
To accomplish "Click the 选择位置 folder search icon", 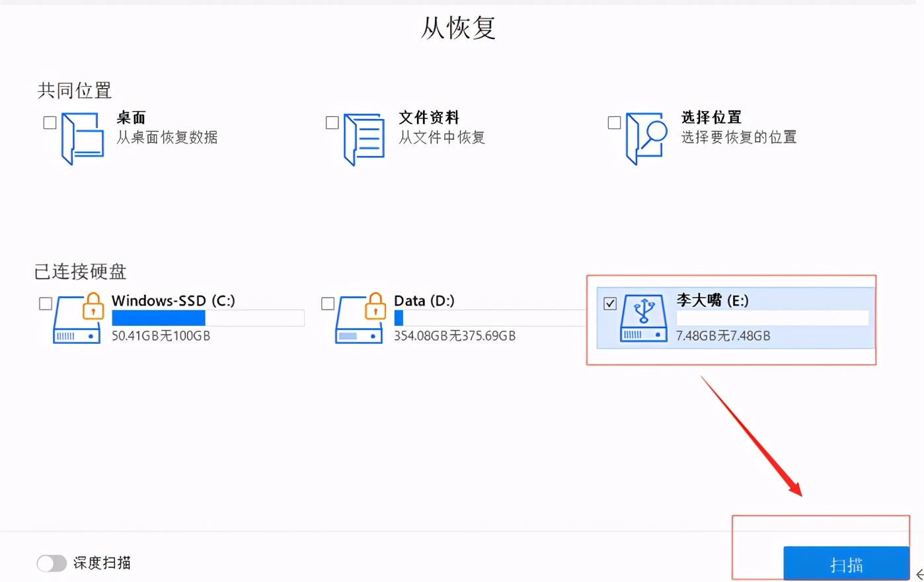I will pyautogui.click(x=646, y=138).
